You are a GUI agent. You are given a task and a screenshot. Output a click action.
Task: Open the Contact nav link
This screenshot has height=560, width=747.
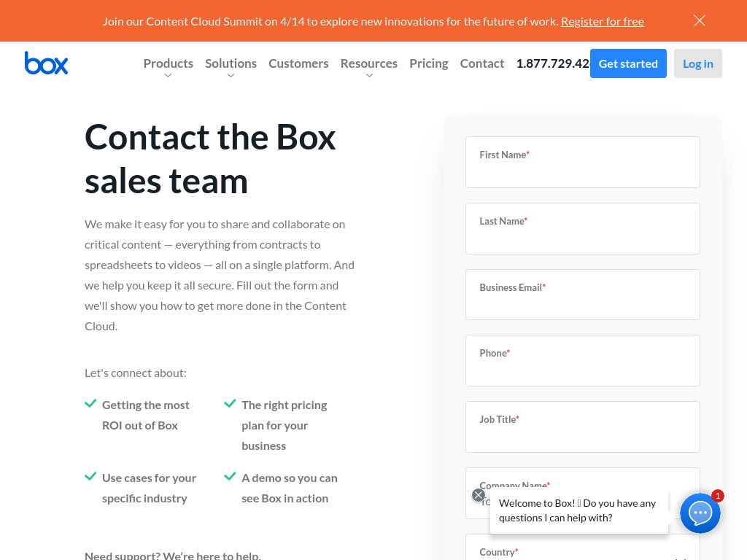pos(482,63)
